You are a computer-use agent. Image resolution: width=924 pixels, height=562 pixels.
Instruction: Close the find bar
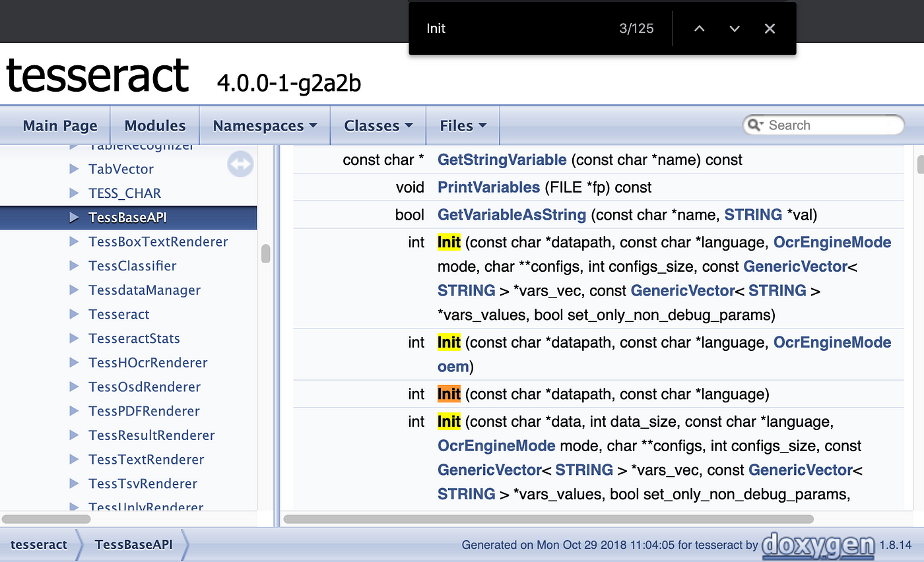click(x=770, y=28)
